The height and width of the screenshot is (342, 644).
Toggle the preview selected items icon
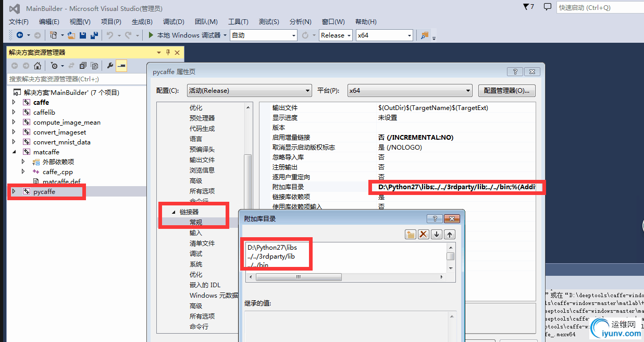pyautogui.click(x=121, y=66)
